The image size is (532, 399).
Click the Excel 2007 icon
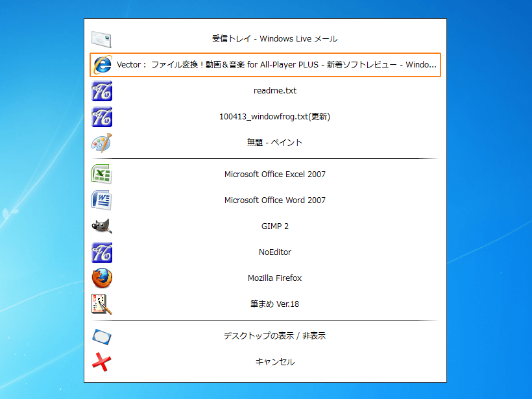102,174
